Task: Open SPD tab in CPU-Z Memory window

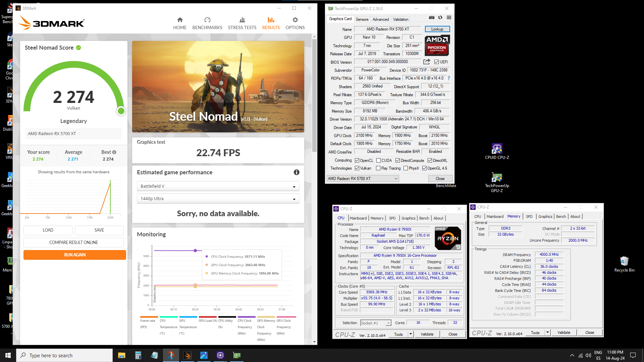Action: pos(529,217)
